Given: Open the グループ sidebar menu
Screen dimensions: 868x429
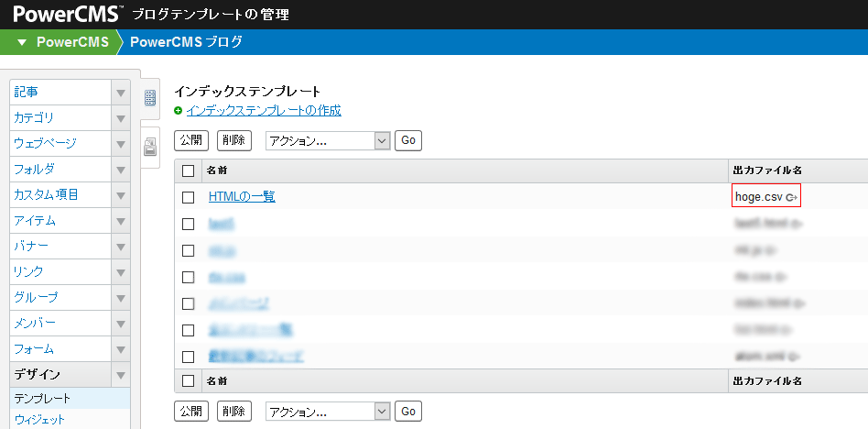Looking at the screenshot, I should pyautogui.click(x=60, y=298).
